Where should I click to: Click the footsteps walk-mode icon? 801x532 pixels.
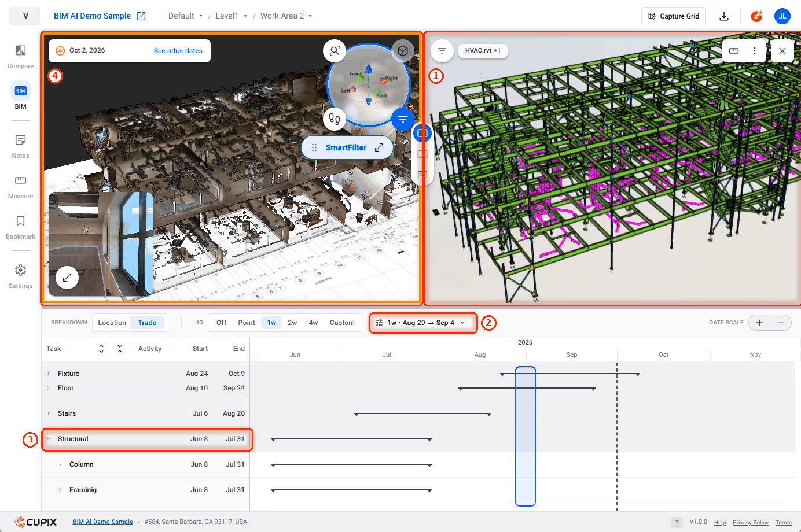(335, 119)
